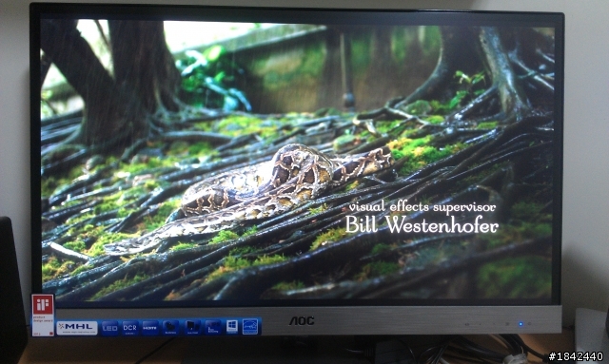Click the HDMI badge icon
The width and height of the screenshot is (609, 364).
150,328
